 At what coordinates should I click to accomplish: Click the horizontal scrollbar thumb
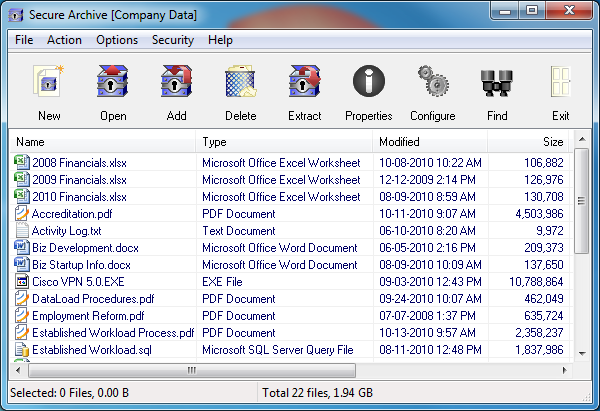click(x=192, y=370)
